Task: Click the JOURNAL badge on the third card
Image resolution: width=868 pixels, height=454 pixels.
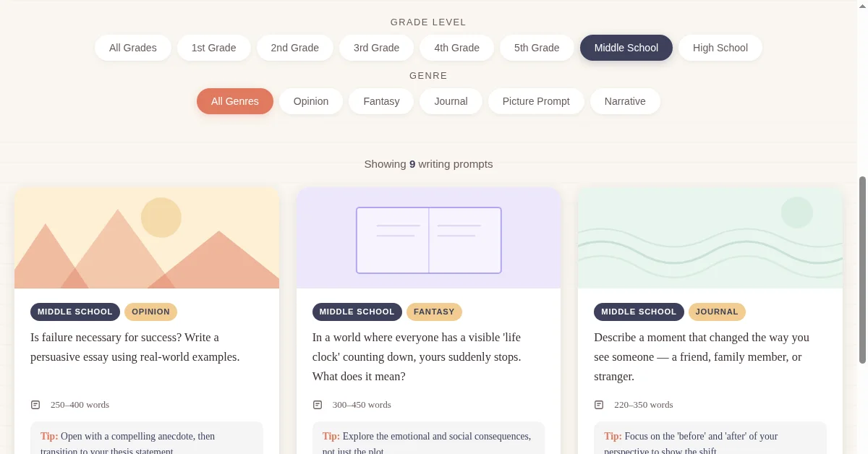Action: tap(717, 312)
